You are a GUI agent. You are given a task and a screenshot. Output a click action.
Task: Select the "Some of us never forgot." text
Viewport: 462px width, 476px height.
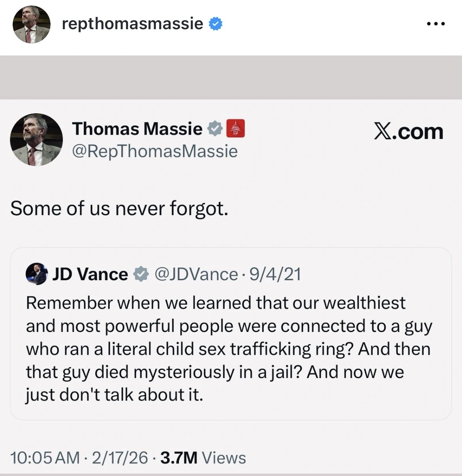(119, 208)
